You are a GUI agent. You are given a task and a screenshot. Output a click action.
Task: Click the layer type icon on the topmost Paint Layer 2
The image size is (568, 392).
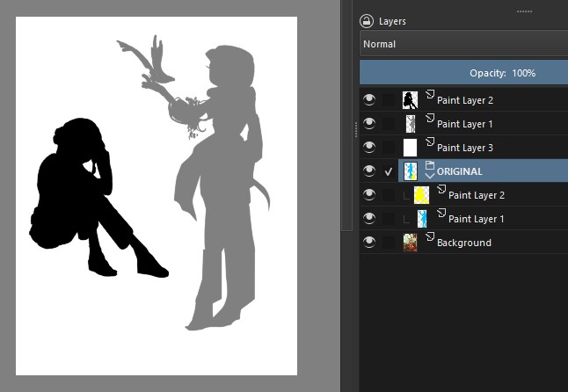tap(430, 95)
